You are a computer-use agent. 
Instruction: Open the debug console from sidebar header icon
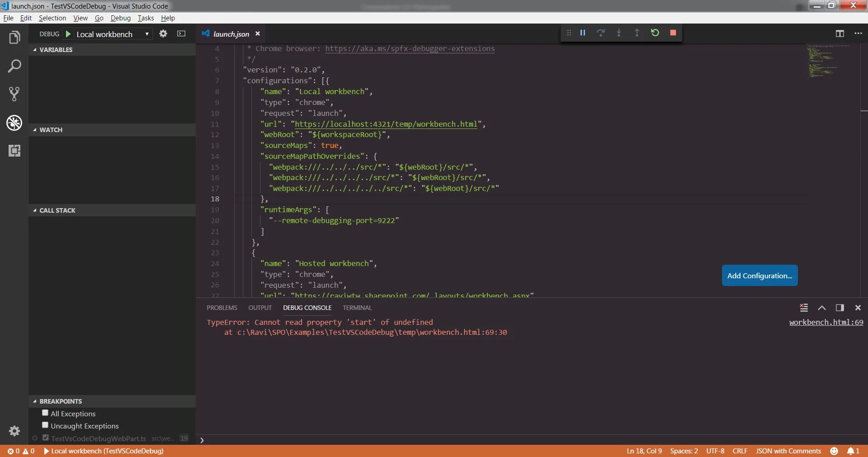(x=181, y=34)
